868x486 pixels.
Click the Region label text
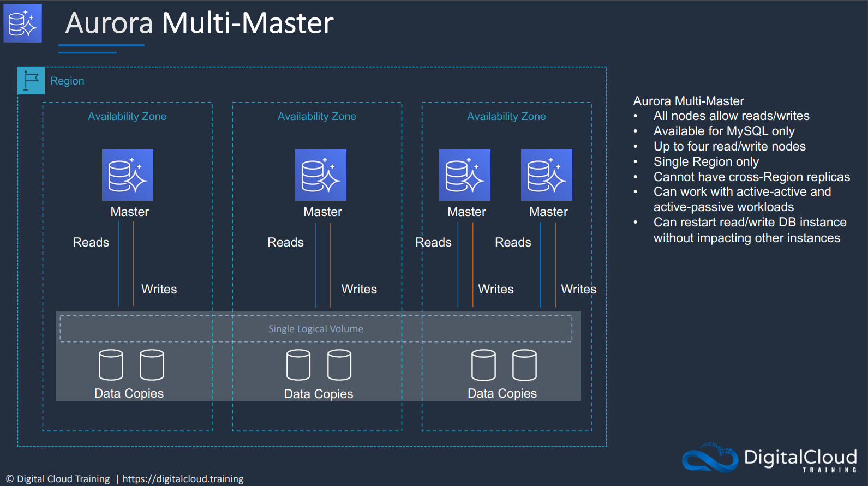[67, 81]
